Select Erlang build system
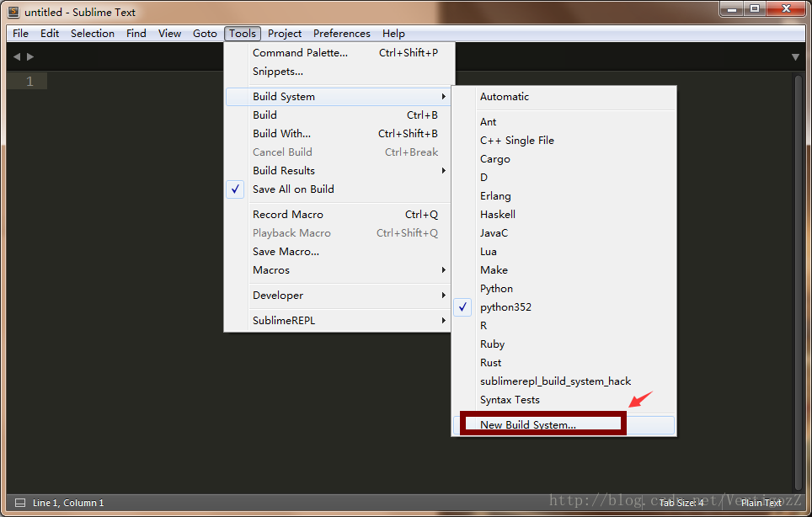 point(564,196)
